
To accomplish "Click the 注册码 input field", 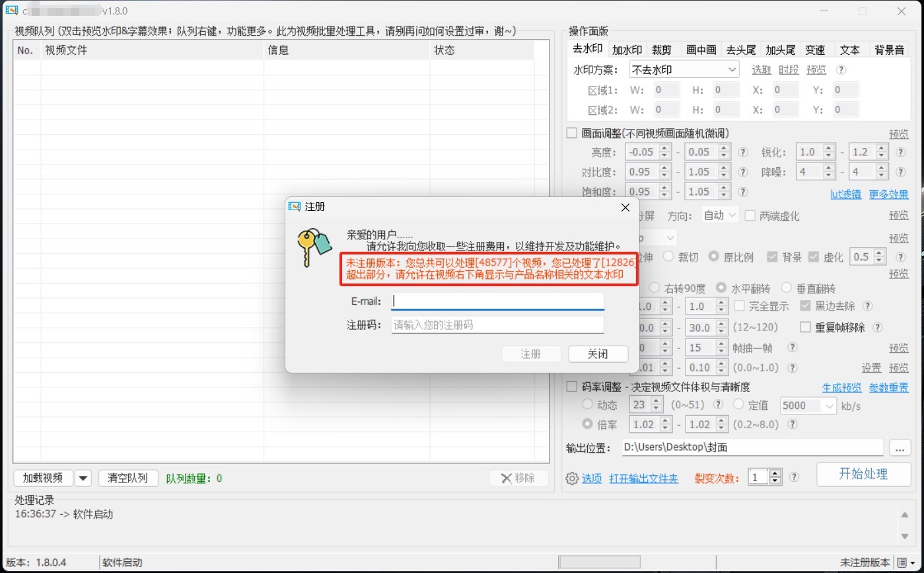I will pyautogui.click(x=497, y=325).
